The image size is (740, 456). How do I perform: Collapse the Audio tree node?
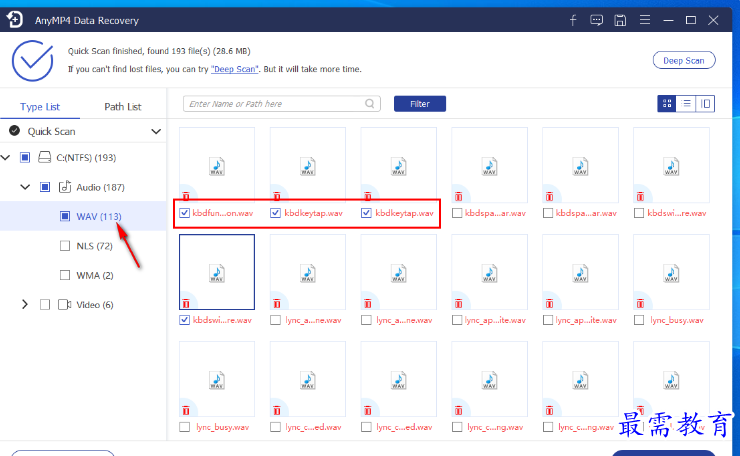(25, 187)
